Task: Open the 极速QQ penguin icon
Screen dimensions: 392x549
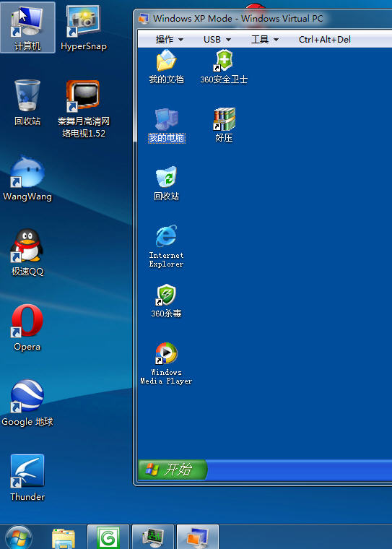Action: pos(27,252)
